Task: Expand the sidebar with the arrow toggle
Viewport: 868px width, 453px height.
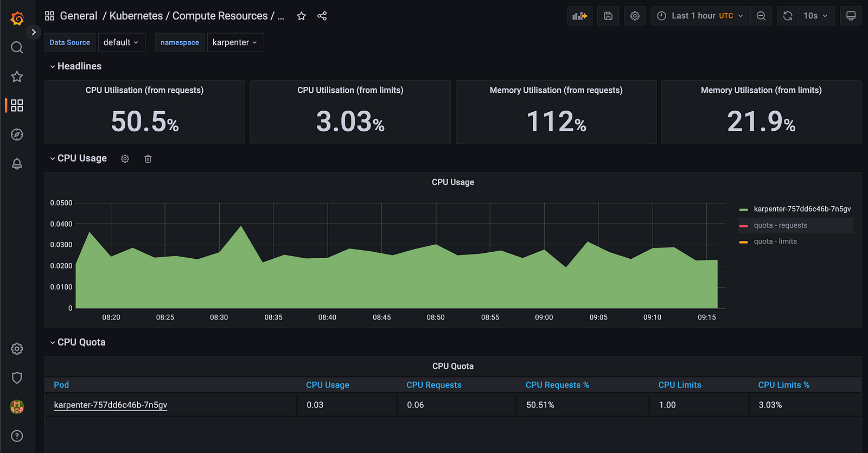Action: pos(34,32)
